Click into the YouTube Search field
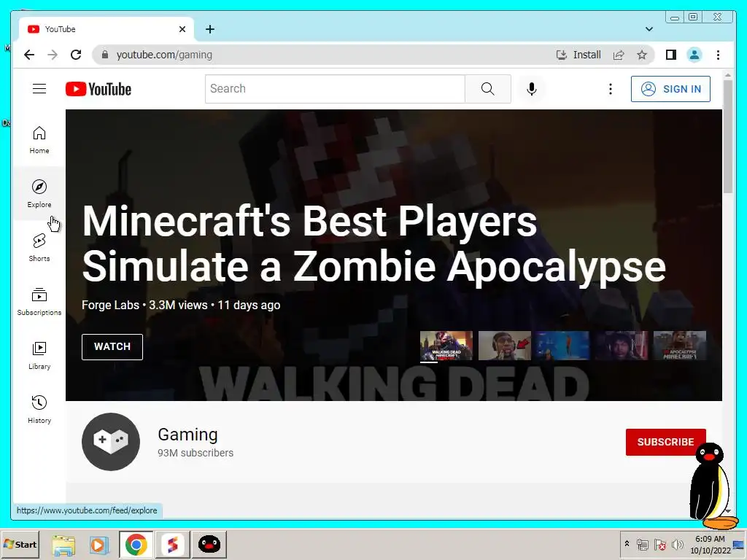747x560 pixels. coord(335,88)
